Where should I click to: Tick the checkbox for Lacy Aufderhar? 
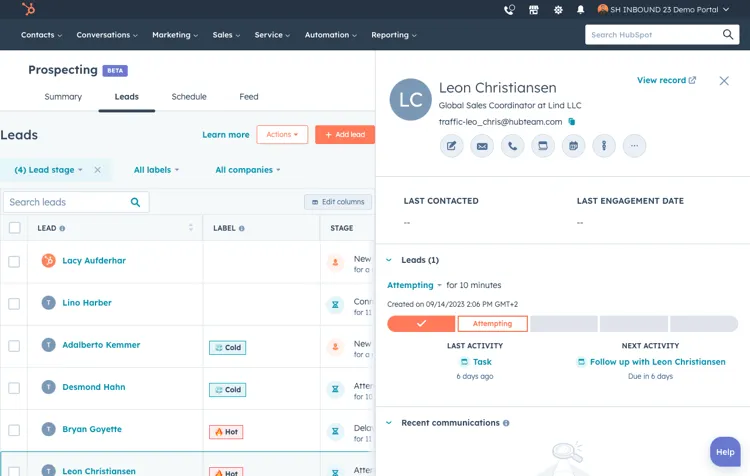point(14,261)
